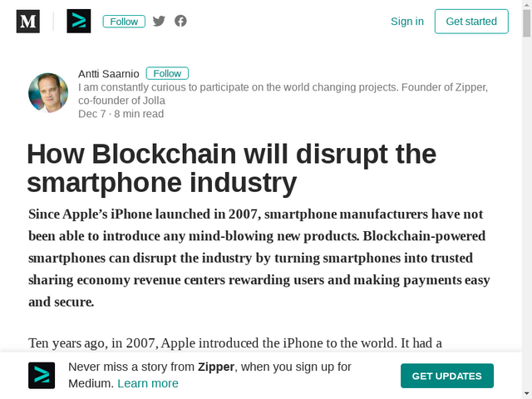Click the vertical scrollbar thumb

point(526,23)
